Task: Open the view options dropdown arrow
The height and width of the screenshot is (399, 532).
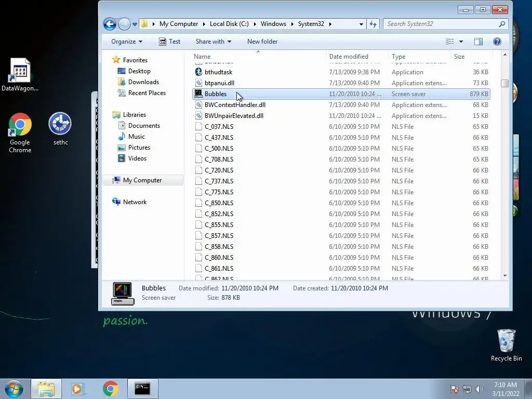Action: [x=461, y=42]
